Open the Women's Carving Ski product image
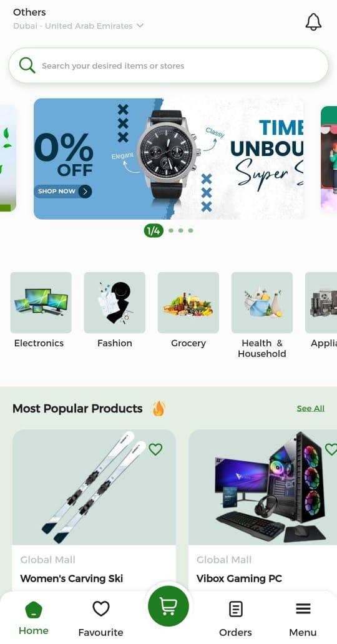 [x=94, y=487]
